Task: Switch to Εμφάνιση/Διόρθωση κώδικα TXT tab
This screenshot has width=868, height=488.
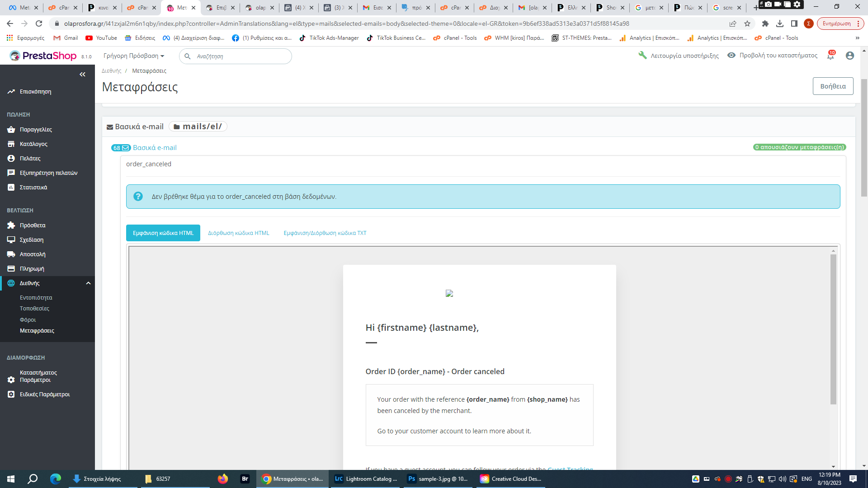Action: 325,233
